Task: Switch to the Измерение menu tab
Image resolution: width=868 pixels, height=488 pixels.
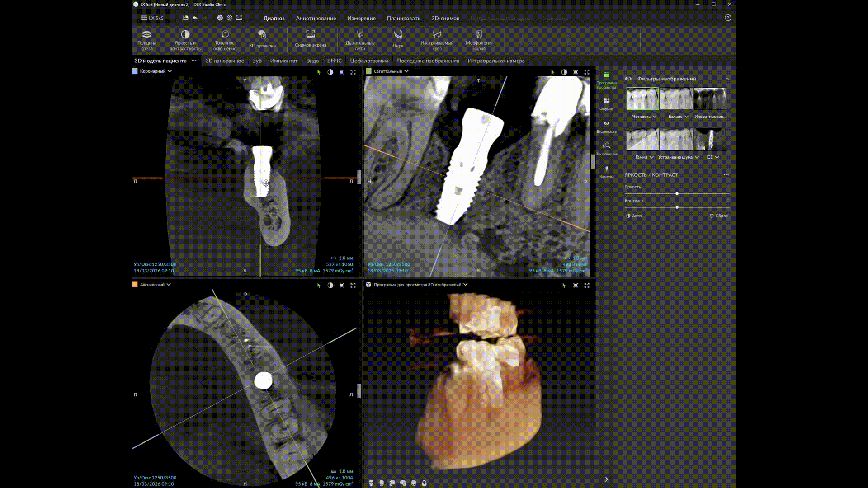Action: point(361,18)
